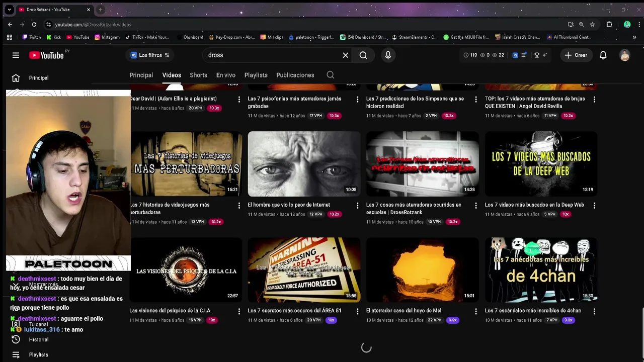Go back with the browser back arrow
Viewport: 644px width, 362px height.
[10, 24]
